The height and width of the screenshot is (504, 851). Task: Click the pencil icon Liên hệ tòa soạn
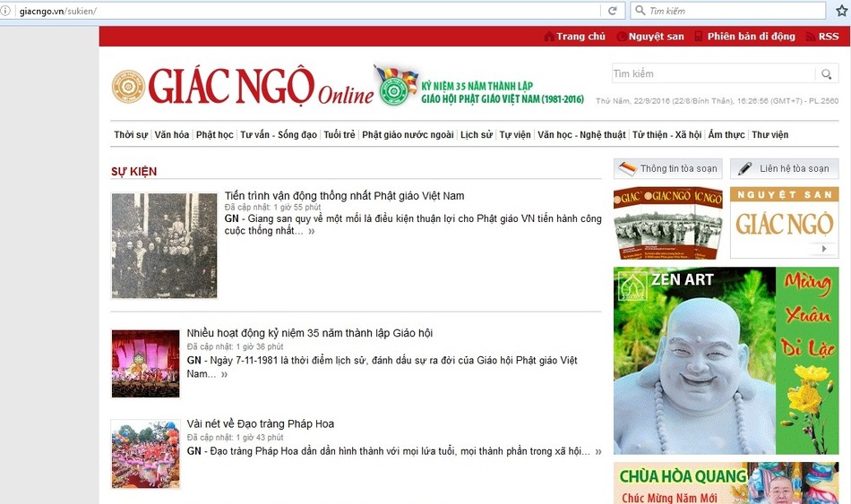pos(745,168)
